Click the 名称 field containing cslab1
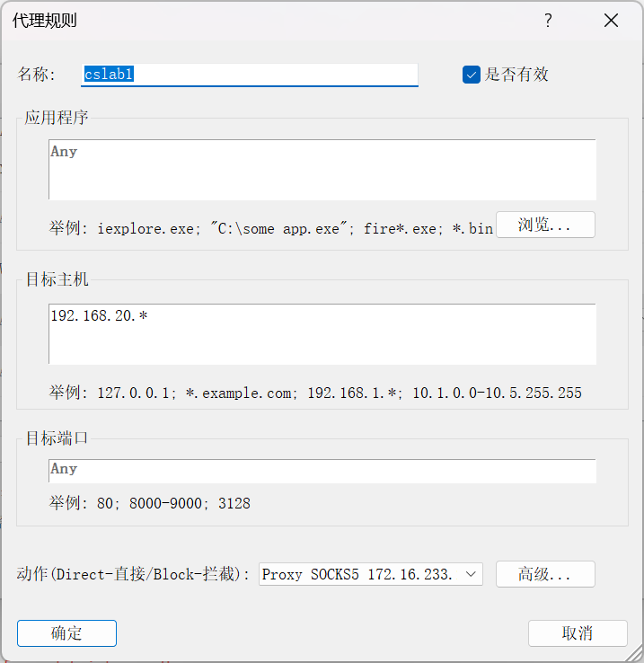The width and height of the screenshot is (644, 663). [250, 75]
